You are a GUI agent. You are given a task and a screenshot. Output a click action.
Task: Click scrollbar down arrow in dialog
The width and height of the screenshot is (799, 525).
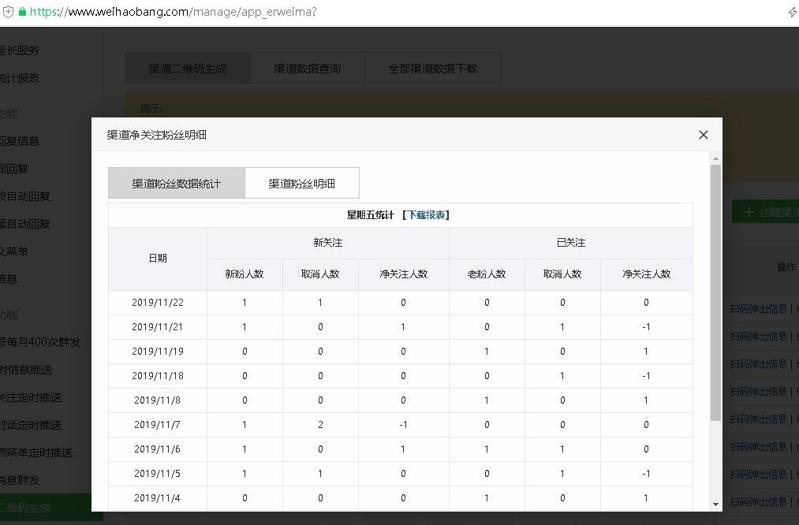tap(716, 504)
